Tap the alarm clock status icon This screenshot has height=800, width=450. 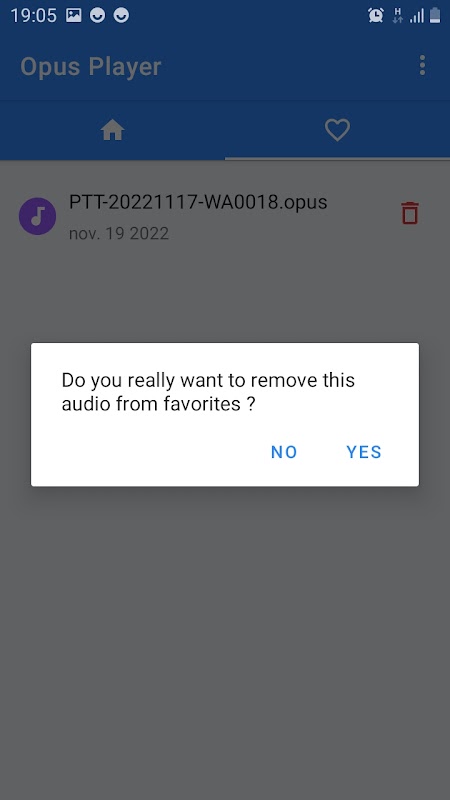[x=376, y=15]
